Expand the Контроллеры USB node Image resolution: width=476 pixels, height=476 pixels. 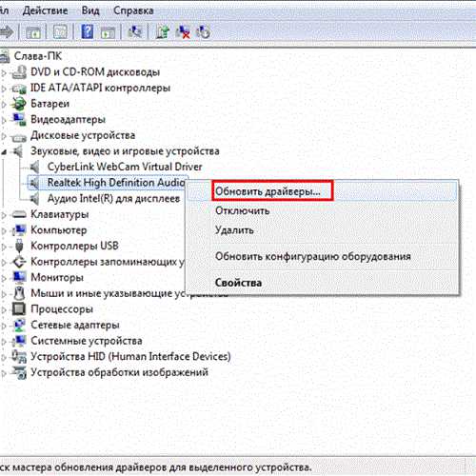point(4,247)
